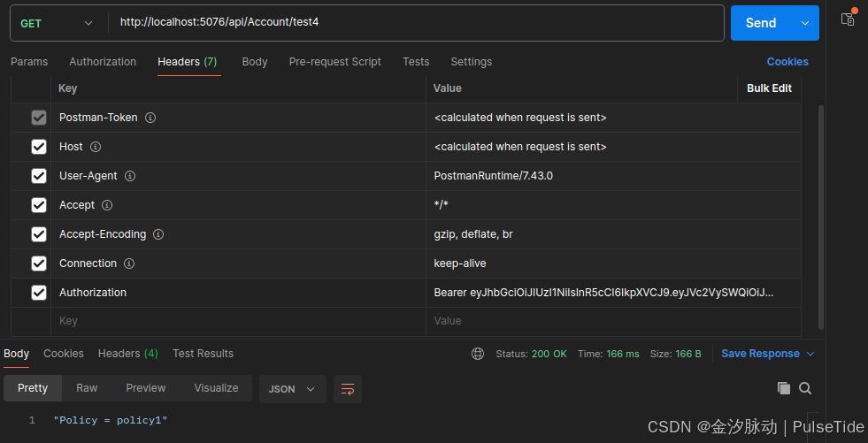Image resolution: width=868 pixels, height=443 pixels.
Task: Open the request Authorization tab
Action: click(x=103, y=62)
